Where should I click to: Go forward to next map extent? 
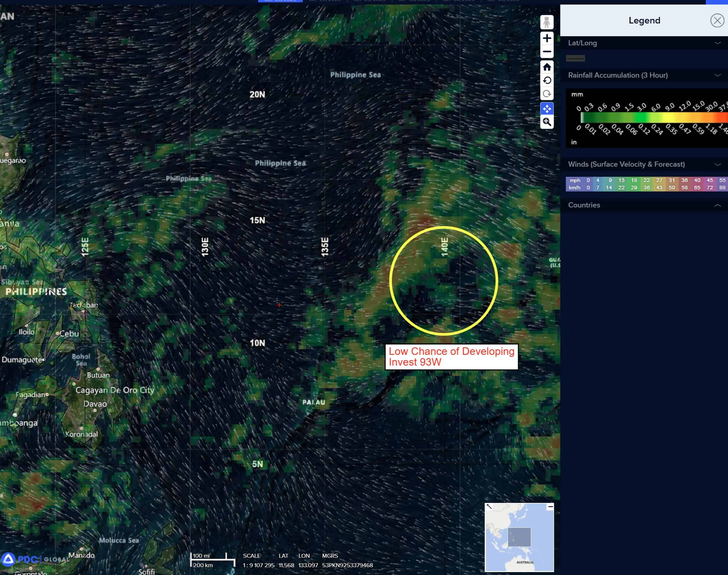tap(547, 94)
